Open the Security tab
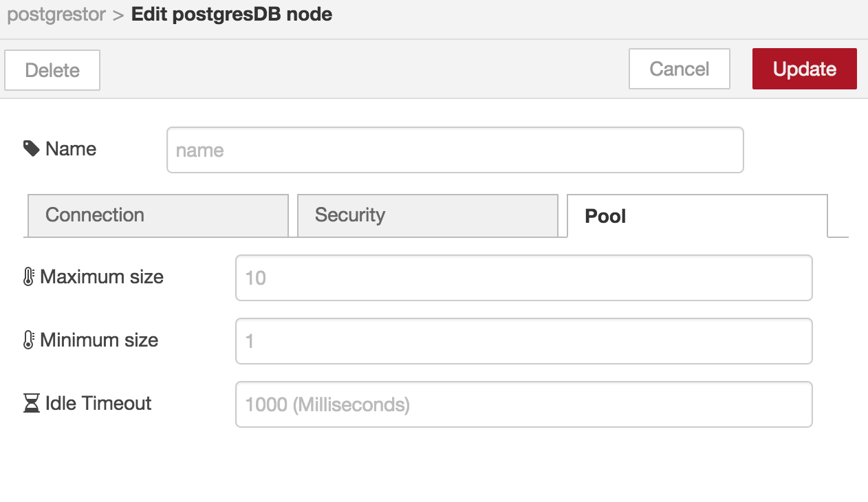868x502 pixels. click(x=427, y=215)
